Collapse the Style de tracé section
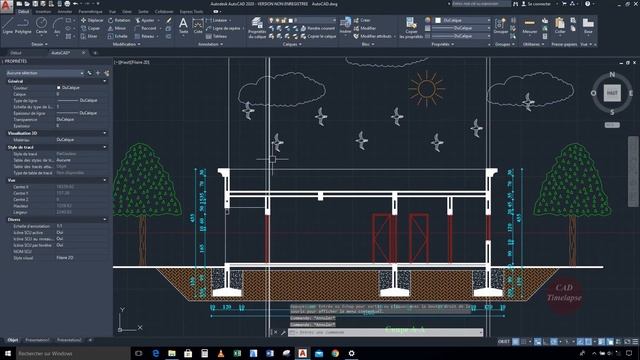 tap(105, 147)
